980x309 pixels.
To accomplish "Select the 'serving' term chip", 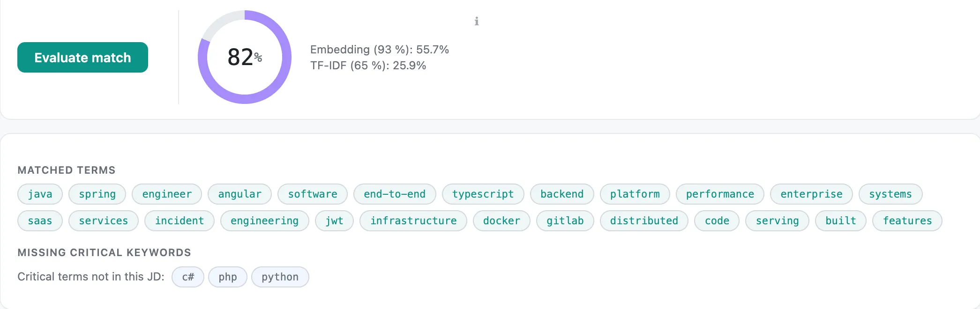I will (777, 221).
